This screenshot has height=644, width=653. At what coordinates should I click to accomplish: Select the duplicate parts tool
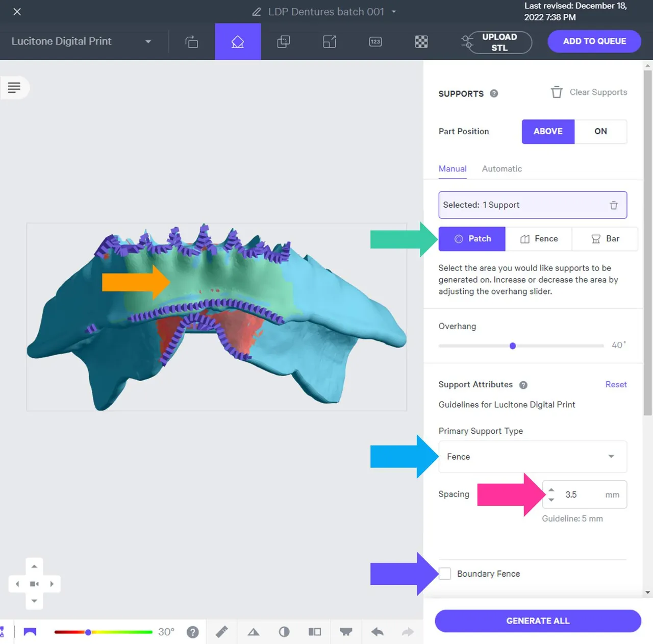click(283, 42)
